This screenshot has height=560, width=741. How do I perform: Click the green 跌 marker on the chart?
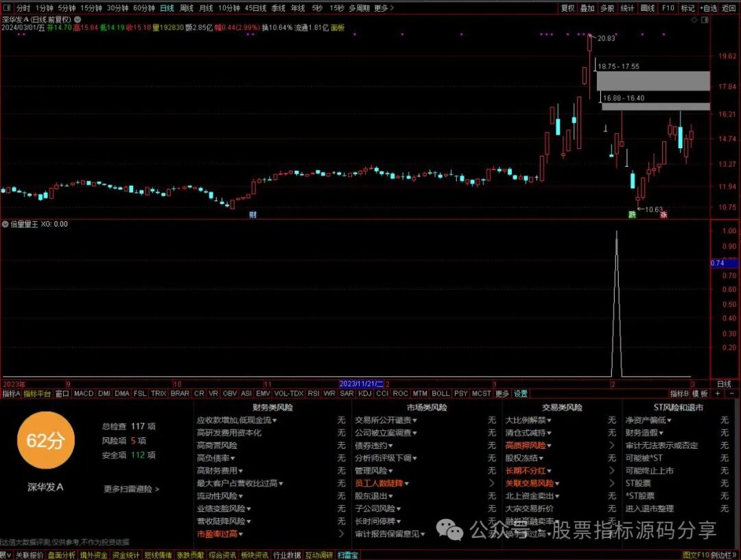pos(632,215)
